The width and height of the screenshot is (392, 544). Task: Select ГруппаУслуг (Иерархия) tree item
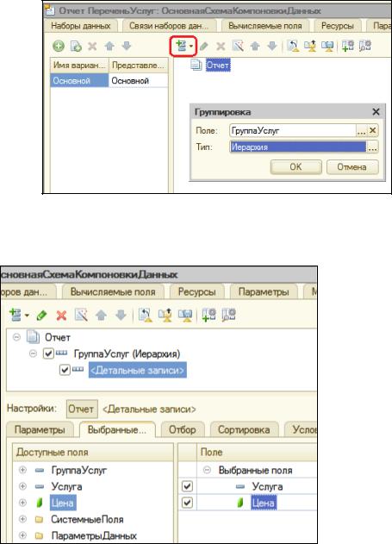click(x=127, y=353)
